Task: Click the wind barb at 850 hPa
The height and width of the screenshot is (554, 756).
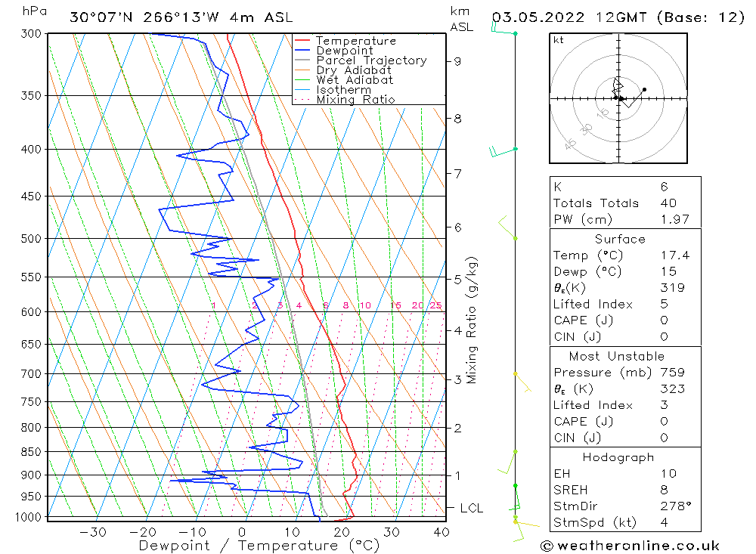Action: [507, 462]
